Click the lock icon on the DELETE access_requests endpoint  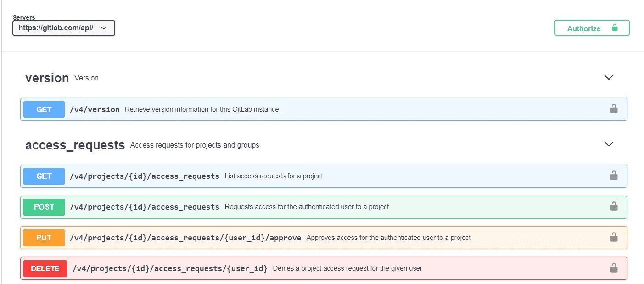coord(614,268)
